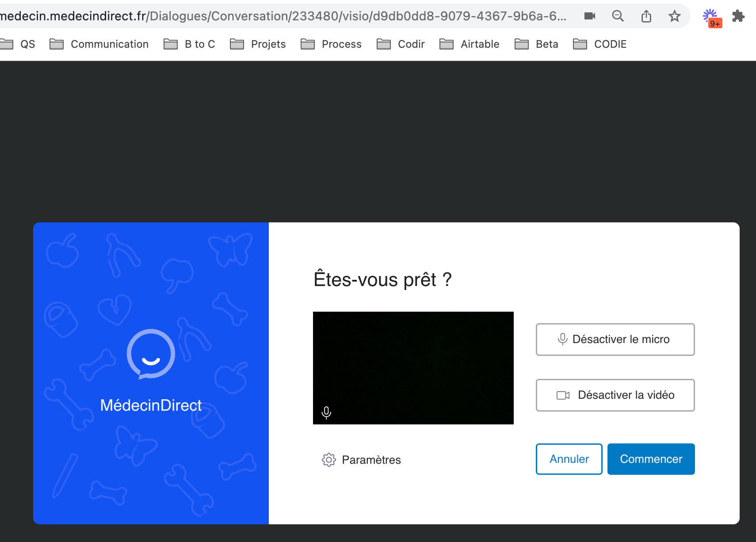Turn off camera with Désactiver la vidéo
The width and height of the screenshot is (756, 542).
(615, 395)
